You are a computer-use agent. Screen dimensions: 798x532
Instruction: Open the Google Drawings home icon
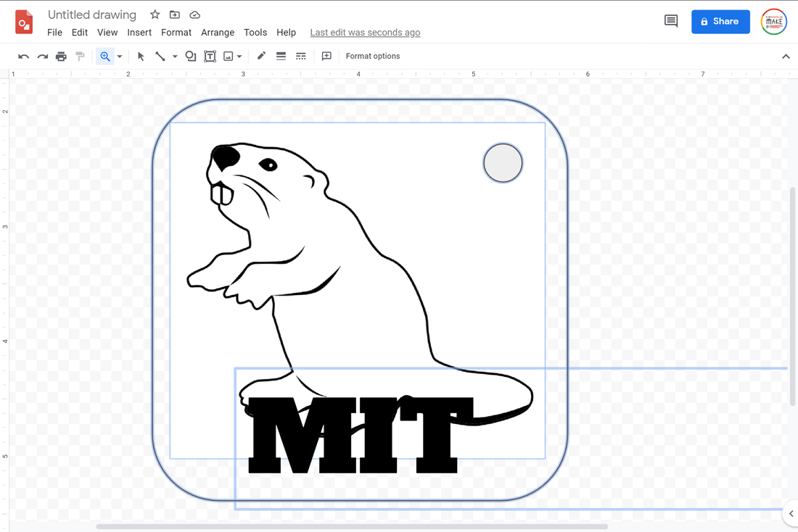(24, 22)
